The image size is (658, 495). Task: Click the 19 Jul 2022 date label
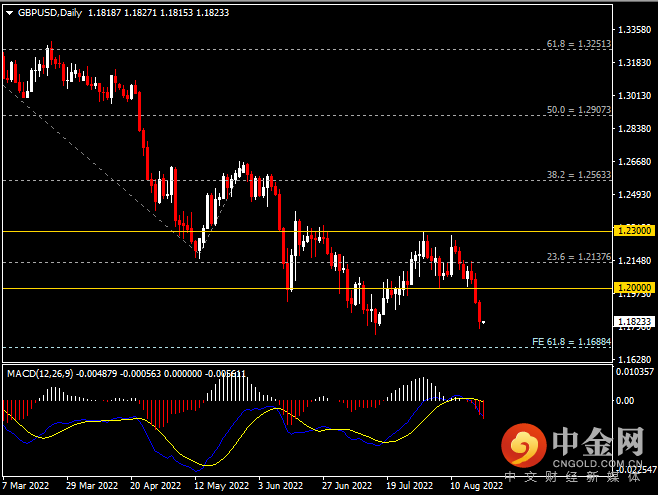click(x=410, y=485)
